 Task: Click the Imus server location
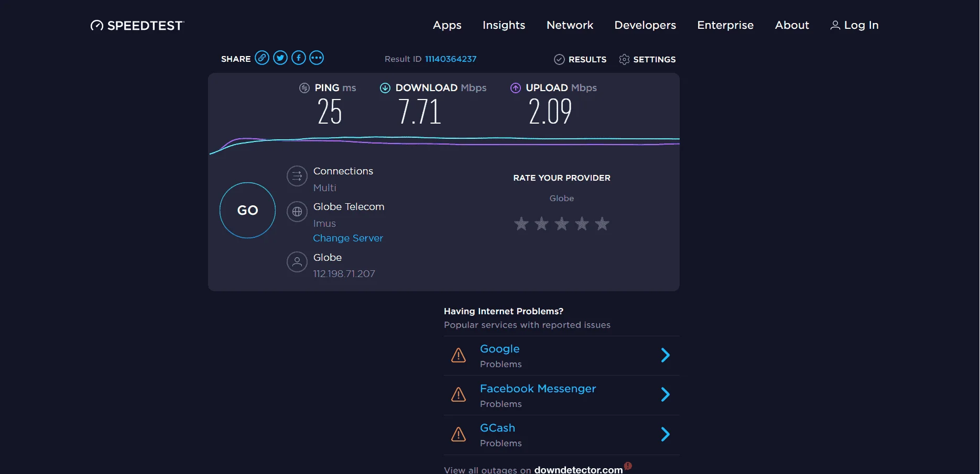[x=324, y=224]
